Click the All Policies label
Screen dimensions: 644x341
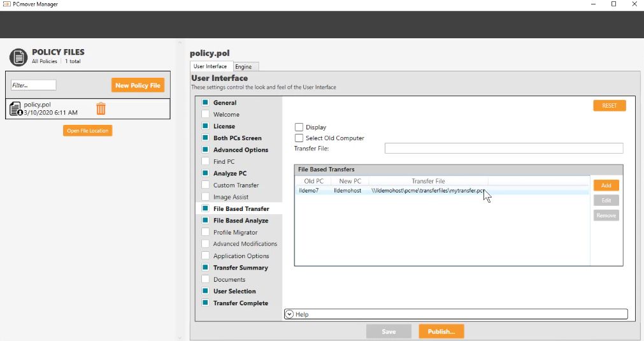click(x=45, y=61)
